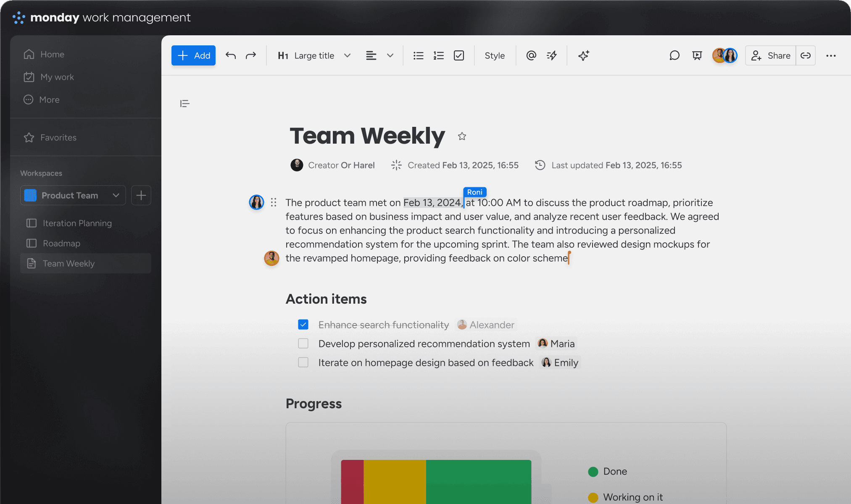Expand the text alignment dropdown arrow
Screen dimensions: 851x504
pyautogui.click(x=390, y=55)
